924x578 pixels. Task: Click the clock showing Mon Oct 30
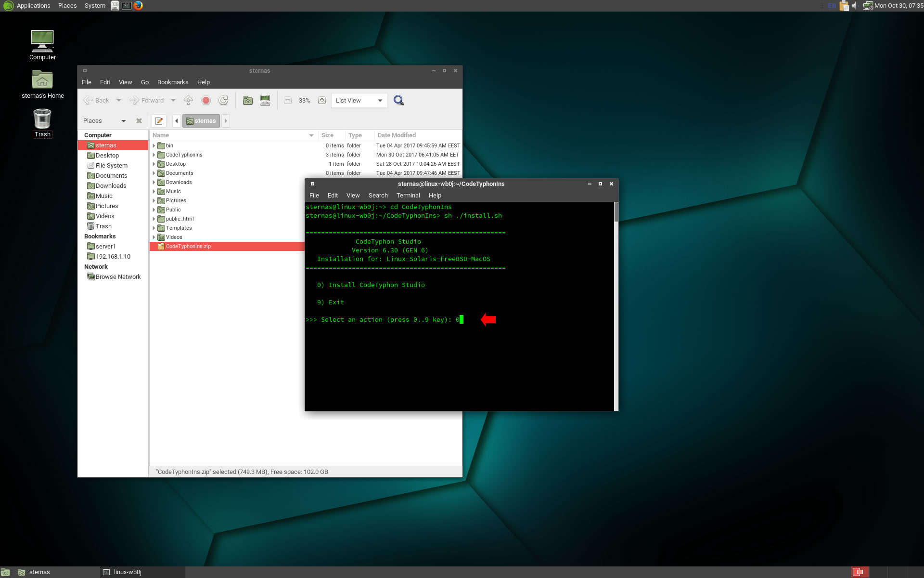tap(898, 6)
